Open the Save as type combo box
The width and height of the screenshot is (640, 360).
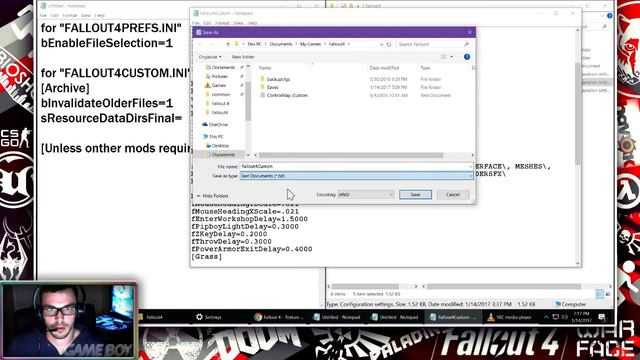click(356, 176)
